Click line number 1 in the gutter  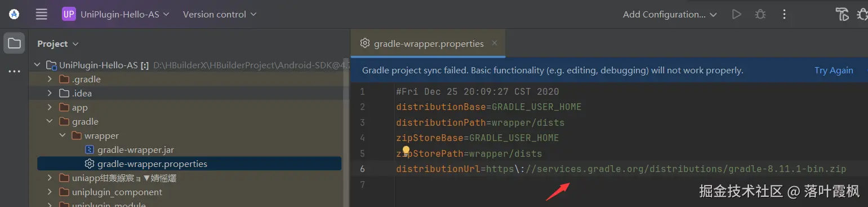tap(362, 91)
